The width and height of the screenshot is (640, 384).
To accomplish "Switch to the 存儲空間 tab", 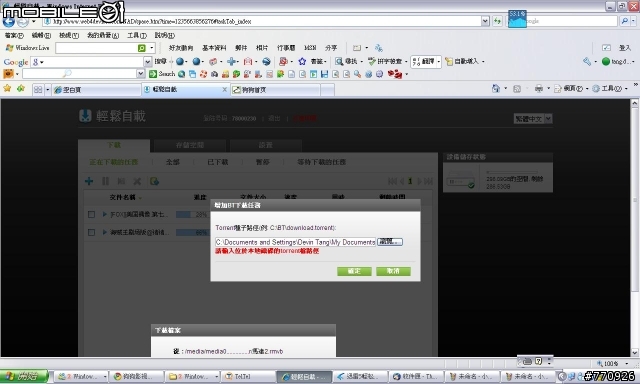I will pyautogui.click(x=190, y=145).
